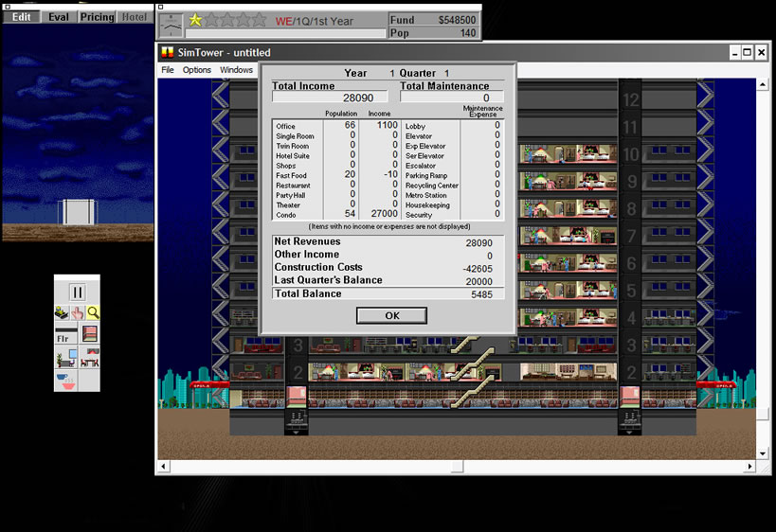The height and width of the screenshot is (532, 776).
Task: Open the Options menu
Action: [x=197, y=70]
